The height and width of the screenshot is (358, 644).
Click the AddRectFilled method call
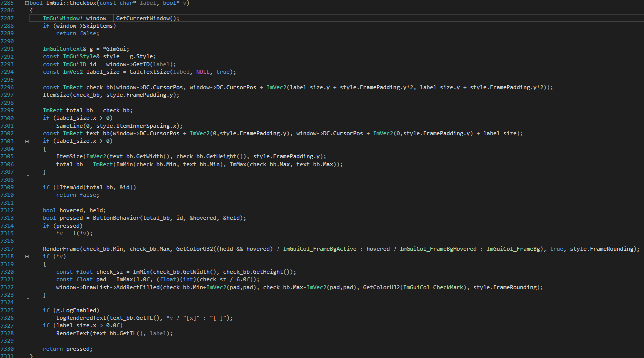(137, 287)
